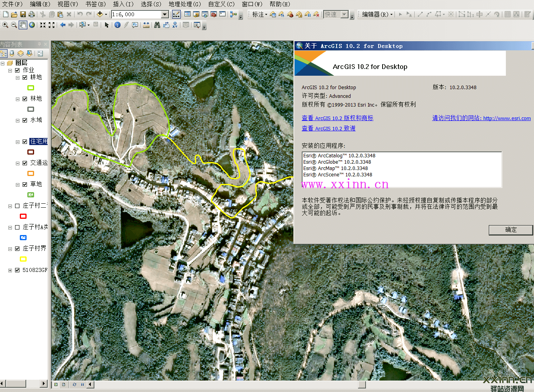Enable the 庄子村二 layer checkbox
This screenshot has height=392, width=534.
point(17,206)
